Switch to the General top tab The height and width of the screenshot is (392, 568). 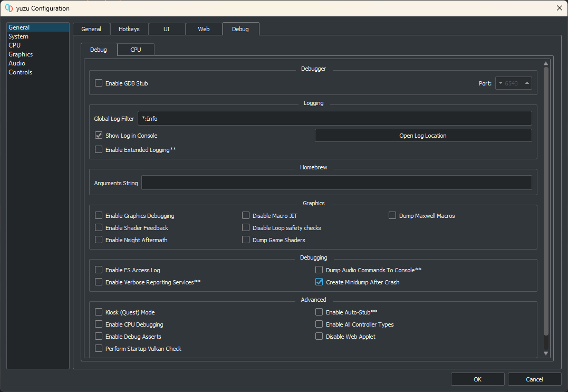tap(91, 29)
